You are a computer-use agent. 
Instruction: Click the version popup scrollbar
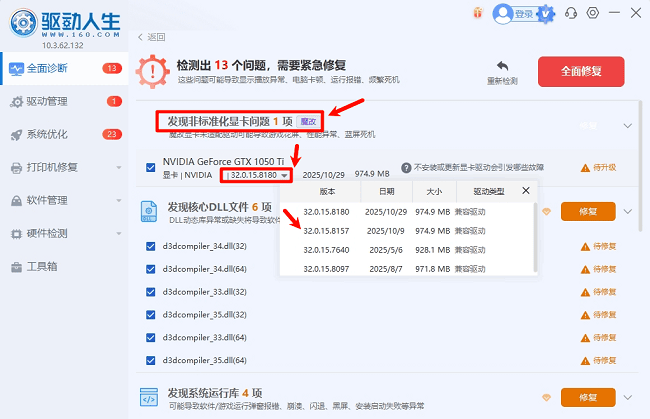[535, 237]
